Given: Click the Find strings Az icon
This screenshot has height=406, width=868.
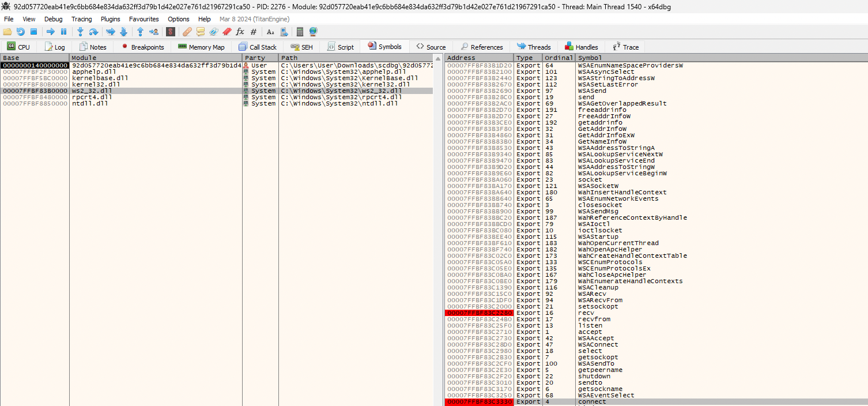Looking at the screenshot, I should point(270,32).
